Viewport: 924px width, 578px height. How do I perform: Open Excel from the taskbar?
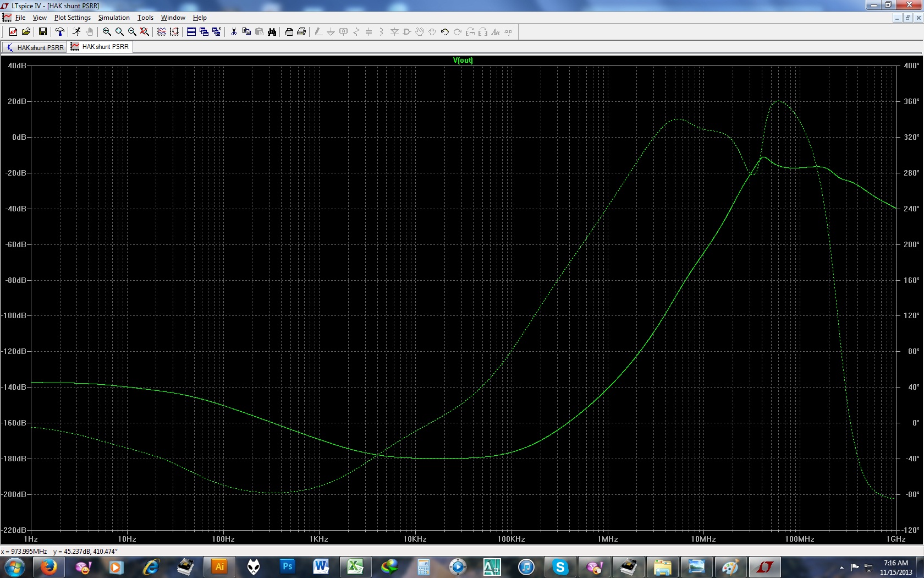pyautogui.click(x=355, y=567)
